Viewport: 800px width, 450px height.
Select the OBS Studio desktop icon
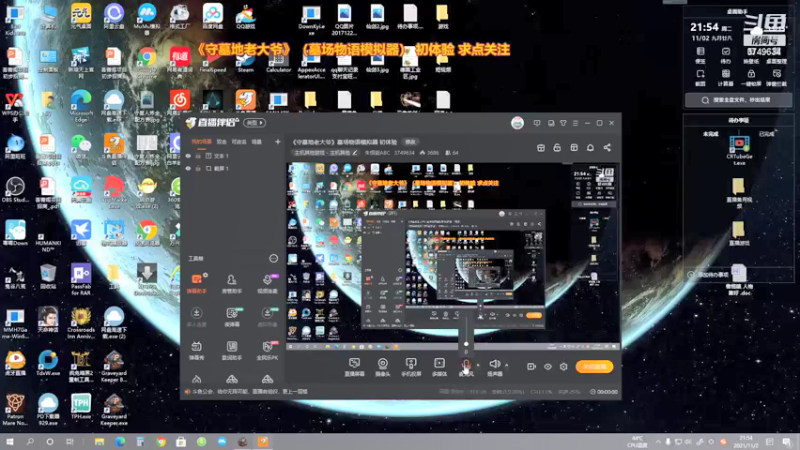15,190
